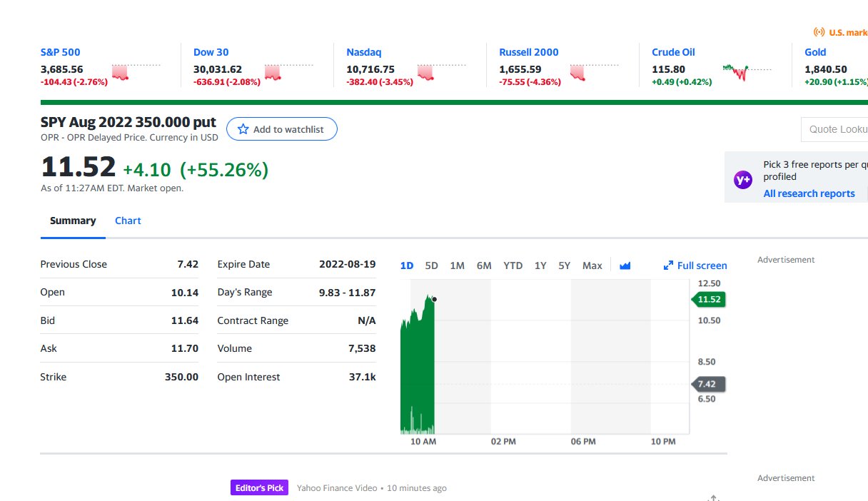The height and width of the screenshot is (501, 868).
Task: Open the Nasdaq index link
Action: [364, 52]
